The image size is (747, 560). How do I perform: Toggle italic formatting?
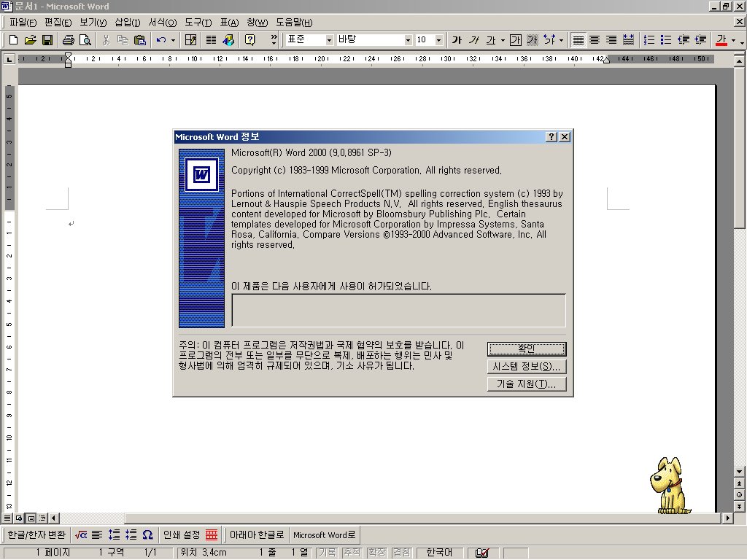point(473,40)
